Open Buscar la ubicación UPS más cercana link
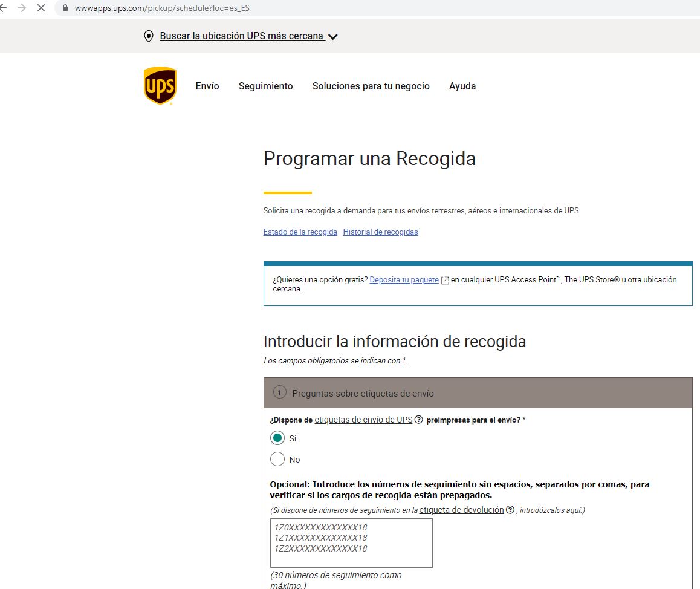 click(x=242, y=36)
